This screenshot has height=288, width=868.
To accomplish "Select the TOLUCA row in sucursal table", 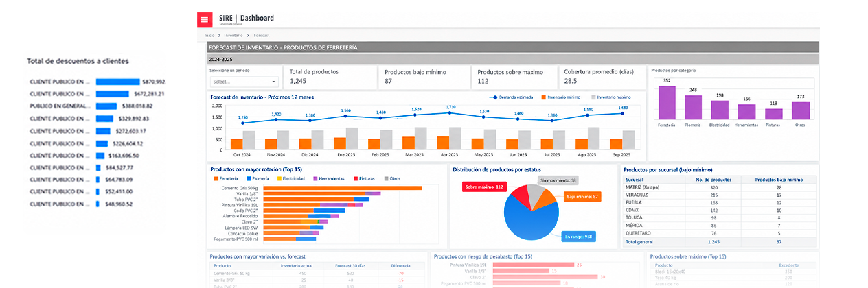I will tap(720, 218).
